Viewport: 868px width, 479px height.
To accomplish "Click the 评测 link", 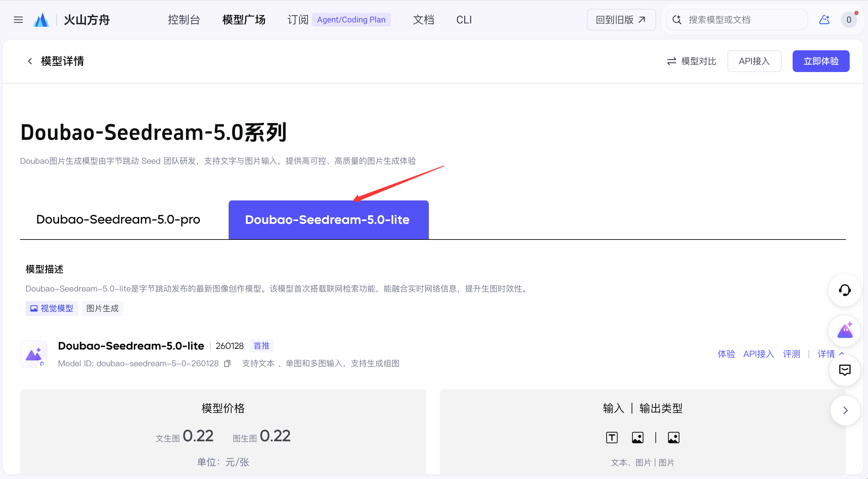I will [x=792, y=354].
